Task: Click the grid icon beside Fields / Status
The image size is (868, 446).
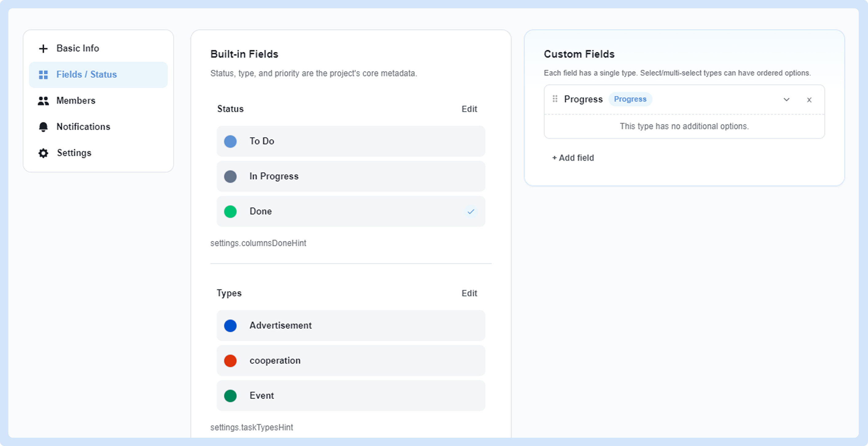Action: point(43,74)
